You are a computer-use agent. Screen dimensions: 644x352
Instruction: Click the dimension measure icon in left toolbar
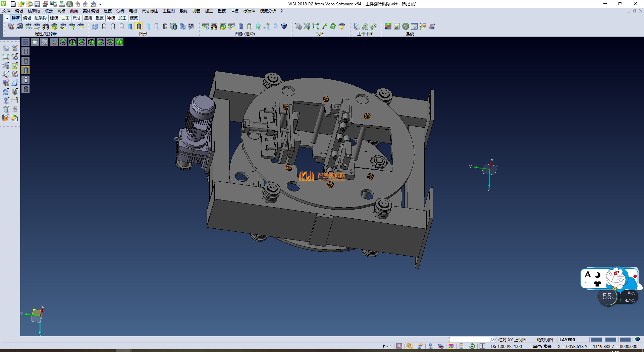[15, 100]
